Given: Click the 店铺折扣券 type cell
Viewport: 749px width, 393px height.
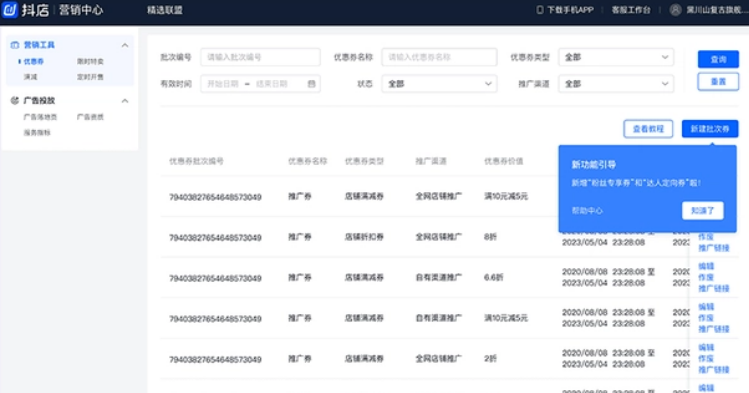Looking at the screenshot, I should tap(364, 237).
